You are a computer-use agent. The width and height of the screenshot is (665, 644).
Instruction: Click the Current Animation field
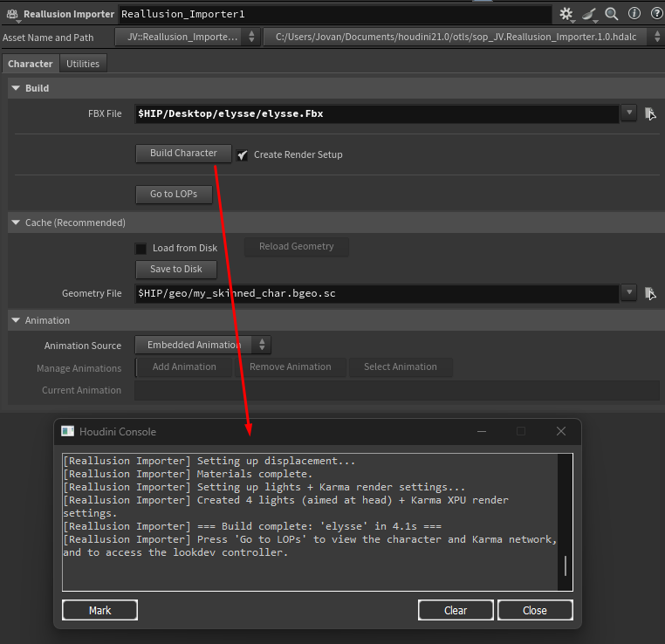397,390
